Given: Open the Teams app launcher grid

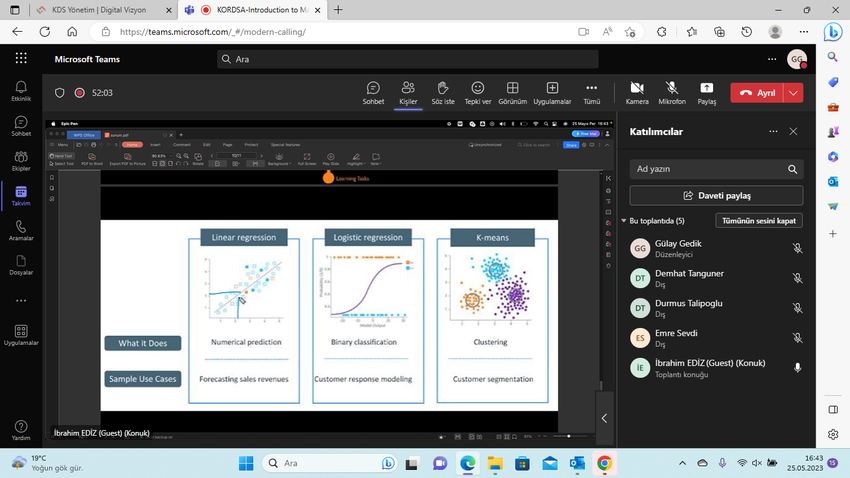Looking at the screenshot, I should pyautogui.click(x=21, y=58).
